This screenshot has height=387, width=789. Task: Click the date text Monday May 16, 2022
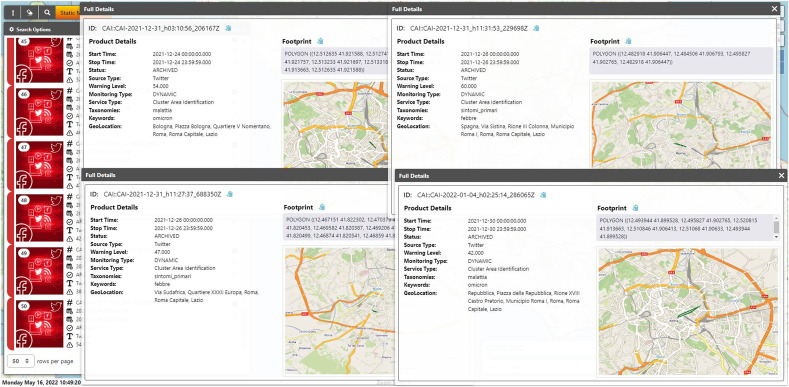pos(30,383)
